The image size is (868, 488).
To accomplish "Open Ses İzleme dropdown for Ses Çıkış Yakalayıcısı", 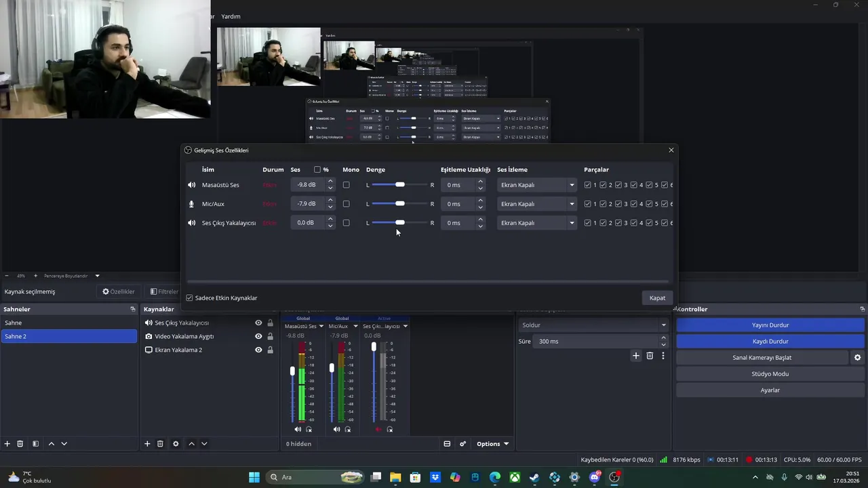I will tap(536, 223).
